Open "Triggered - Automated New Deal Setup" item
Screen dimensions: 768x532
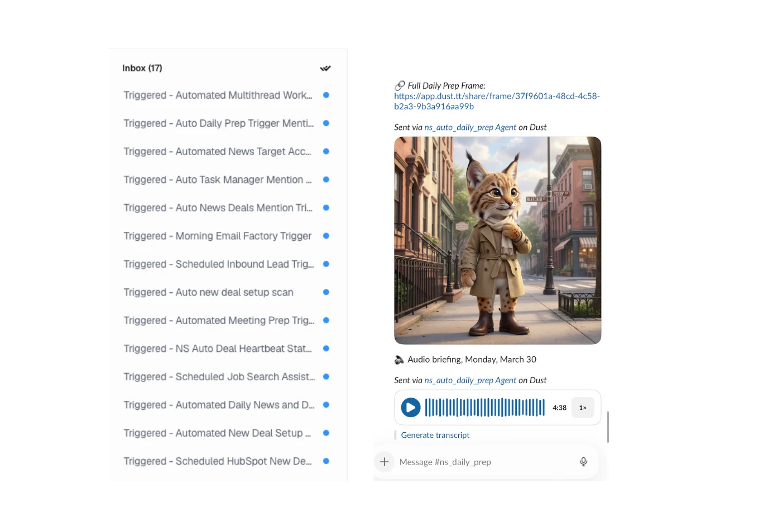click(x=217, y=433)
